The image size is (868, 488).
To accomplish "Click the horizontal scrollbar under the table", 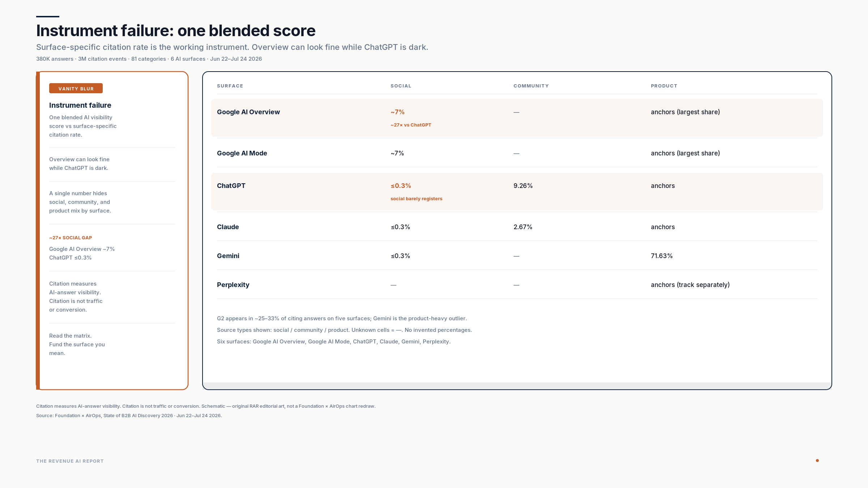I will click(517, 386).
